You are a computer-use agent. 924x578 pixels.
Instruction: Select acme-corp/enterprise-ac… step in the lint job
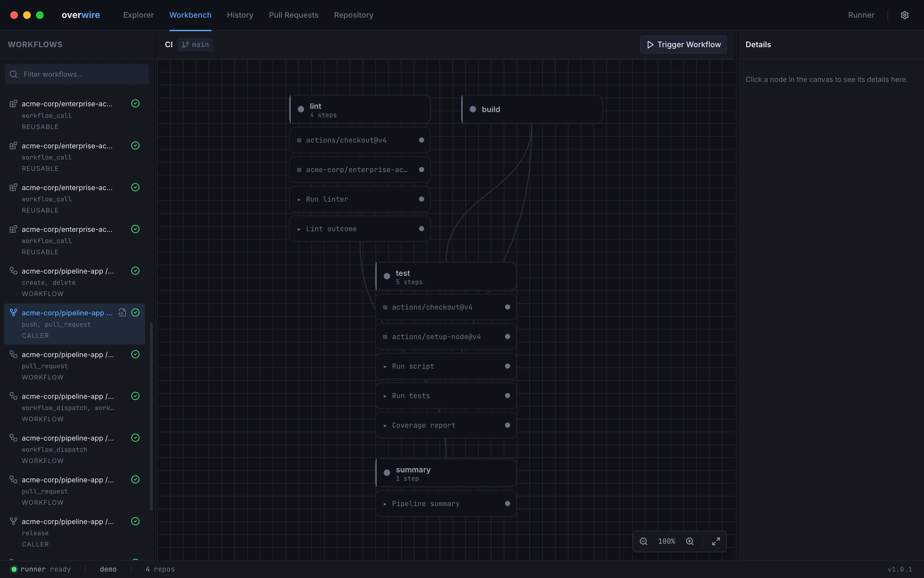(x=360, y=170)
